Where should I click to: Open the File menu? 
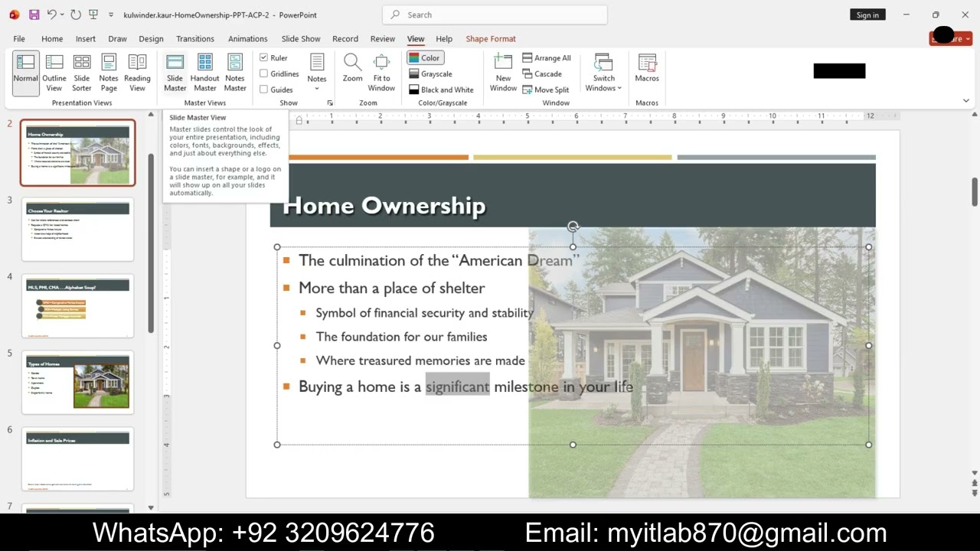coord(19,38)
